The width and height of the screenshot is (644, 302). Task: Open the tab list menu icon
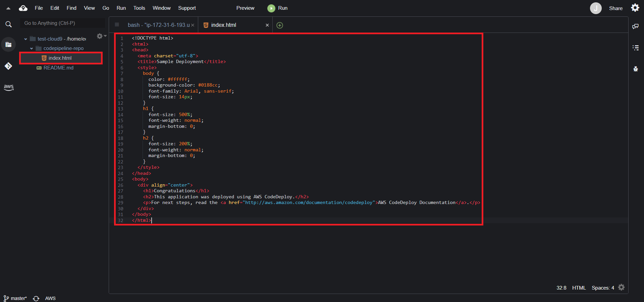click(117, 25)
